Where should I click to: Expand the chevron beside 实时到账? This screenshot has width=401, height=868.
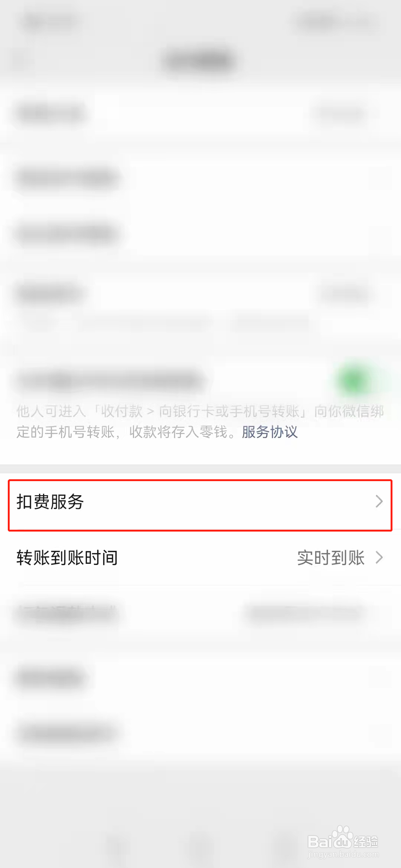pos(379,558)
